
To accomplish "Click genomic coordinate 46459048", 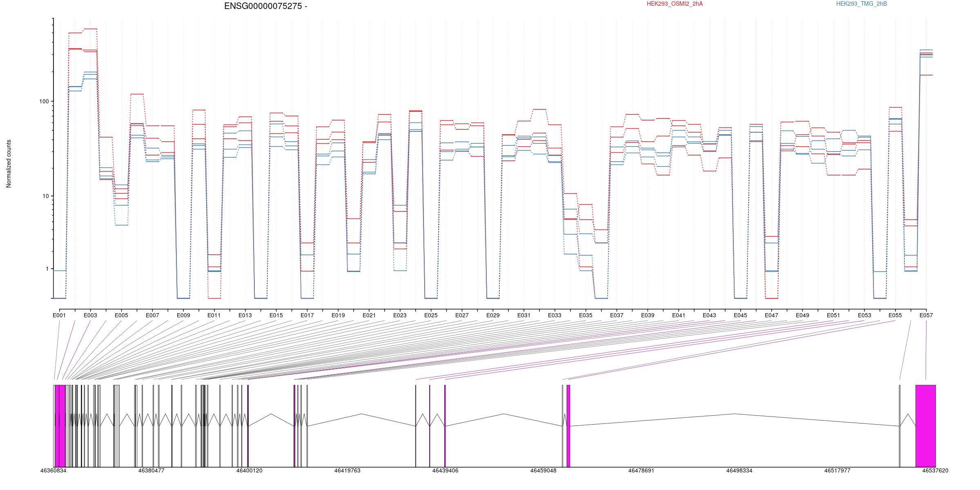I will (543, 470).
